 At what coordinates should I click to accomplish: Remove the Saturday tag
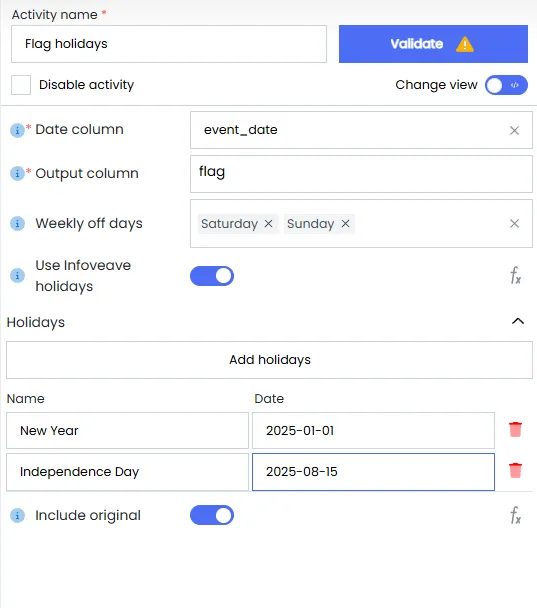pyautogui.click(x=268, y=224)
